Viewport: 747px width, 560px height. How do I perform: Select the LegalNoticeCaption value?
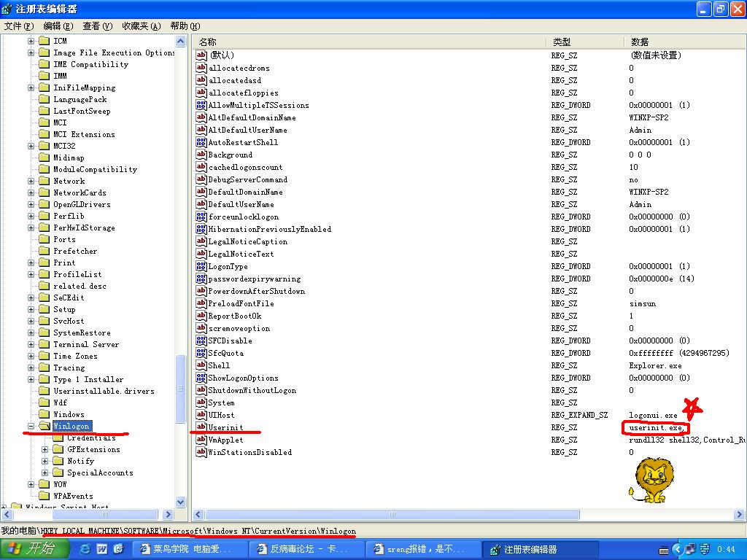248,241
